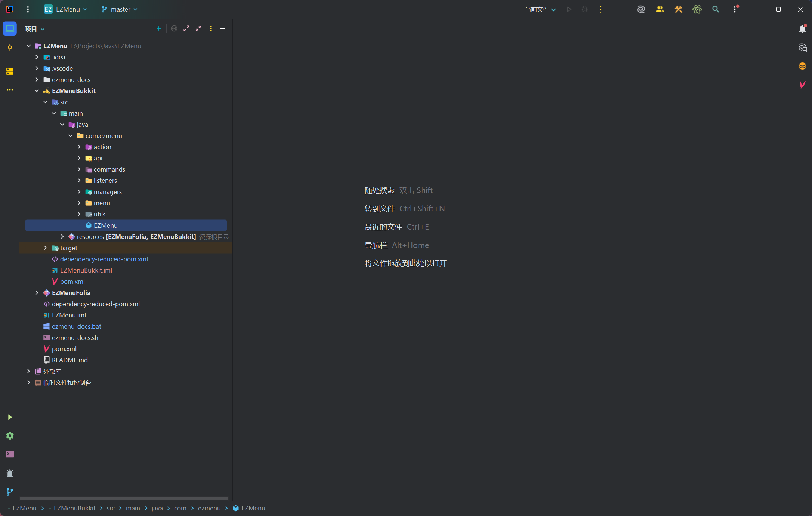Select the EZMenu class file
This screenshot has height=516, width=812.
click(126, 225)
